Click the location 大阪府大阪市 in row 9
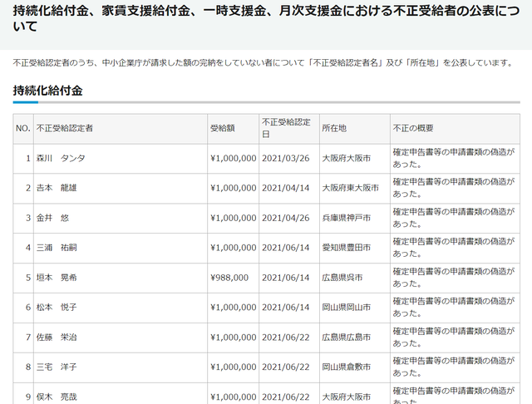 pos(347,397)
